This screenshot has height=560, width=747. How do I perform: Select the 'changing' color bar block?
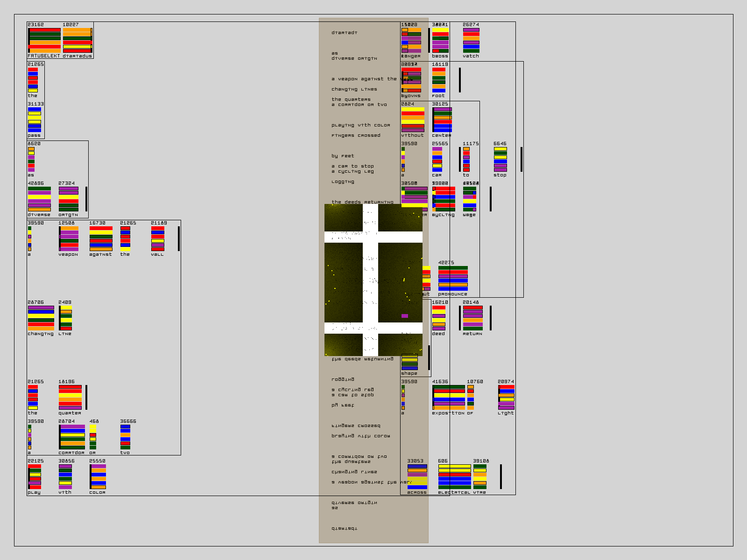tap(41, 318)
